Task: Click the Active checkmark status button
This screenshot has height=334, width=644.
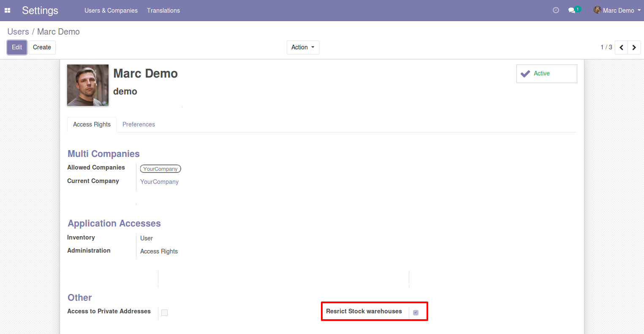Action: point(546,74)
